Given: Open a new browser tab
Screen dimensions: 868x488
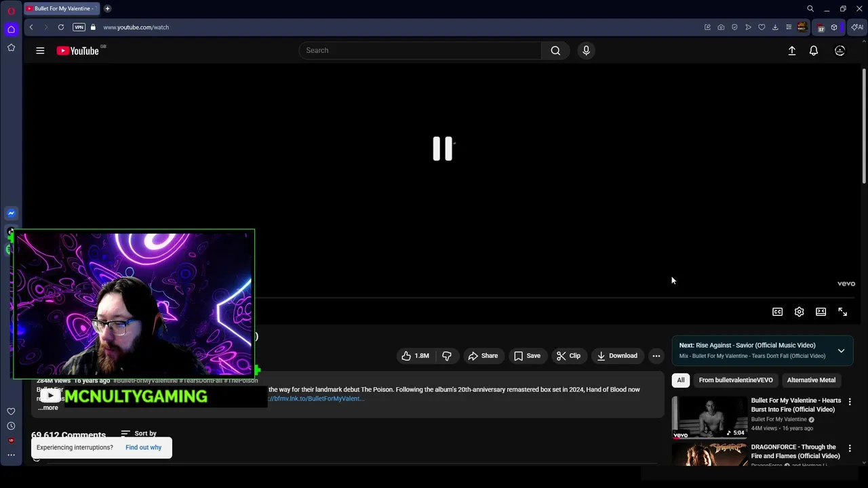Looking at the screenshot, I should [x=107, y=9].
